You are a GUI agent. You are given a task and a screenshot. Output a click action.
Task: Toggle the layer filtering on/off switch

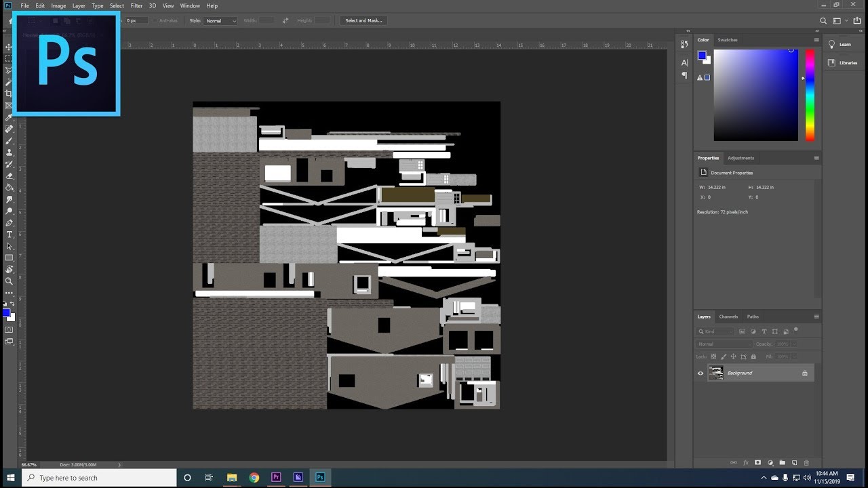(796, 330)
